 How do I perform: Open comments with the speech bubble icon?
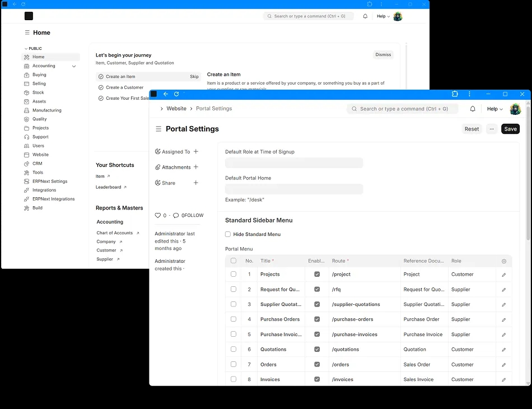pyautogui.click(x=176, y=215)
